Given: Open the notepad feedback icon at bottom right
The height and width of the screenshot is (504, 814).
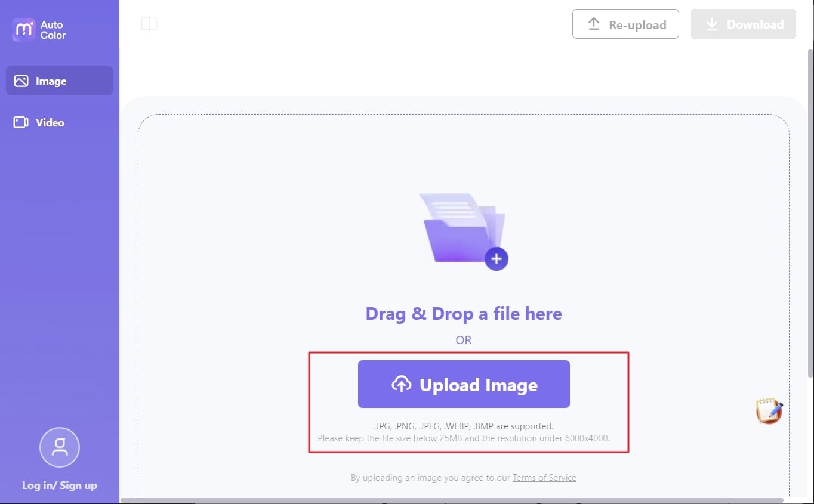Looking at the screenshot, I should tap(770, 410).
